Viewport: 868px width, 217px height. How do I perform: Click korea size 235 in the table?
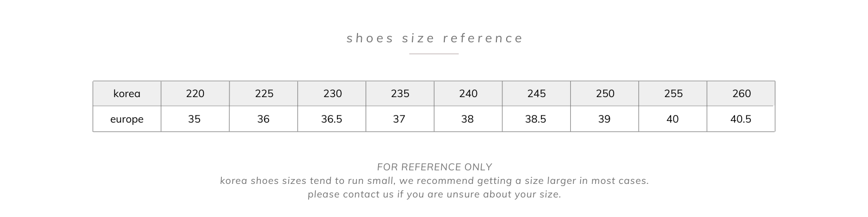400,94
